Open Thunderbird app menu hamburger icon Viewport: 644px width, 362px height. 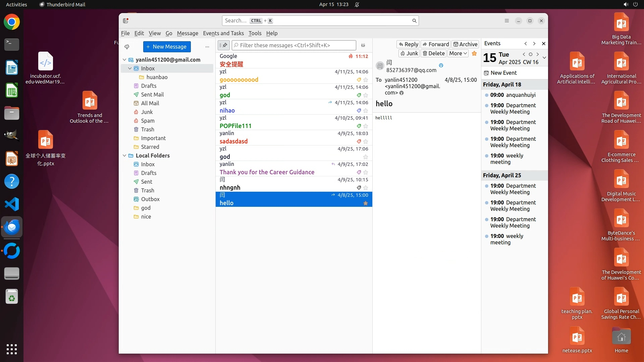point(506,21)
